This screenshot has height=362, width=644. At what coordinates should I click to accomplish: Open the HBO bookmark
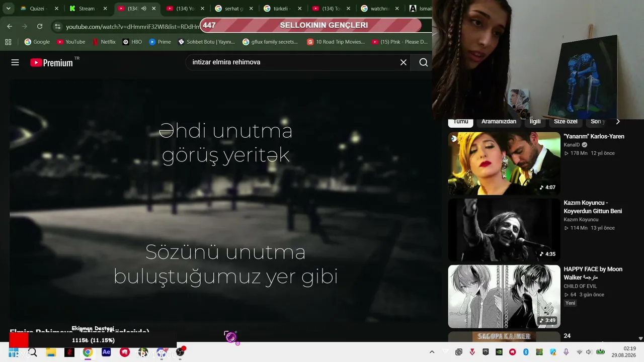point(132,42)
